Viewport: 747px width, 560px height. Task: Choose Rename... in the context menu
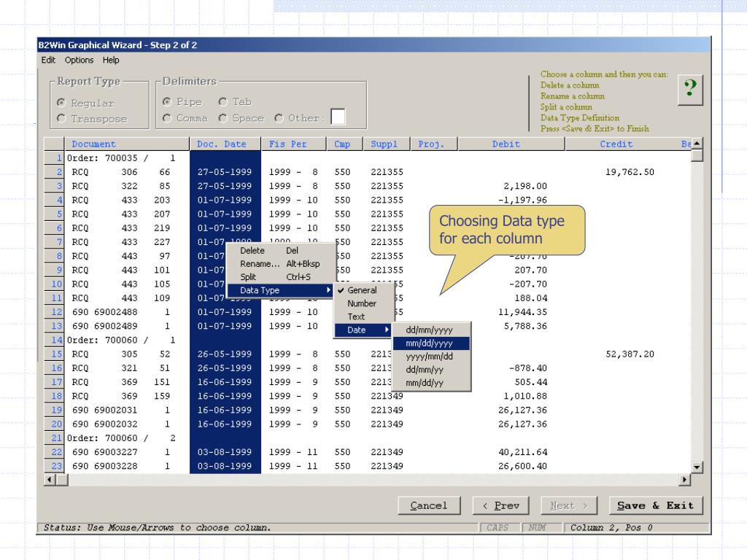coord(280,264)
